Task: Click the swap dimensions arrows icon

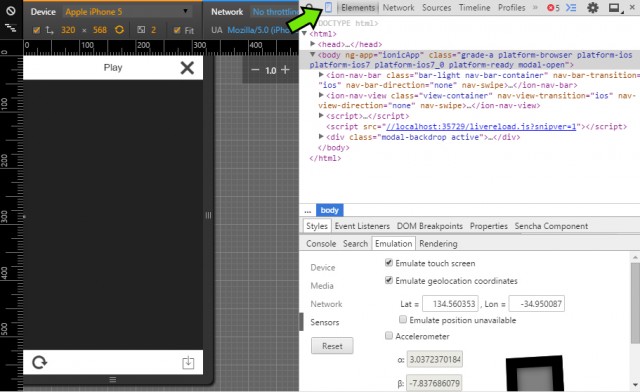Action: pos(49,30)
